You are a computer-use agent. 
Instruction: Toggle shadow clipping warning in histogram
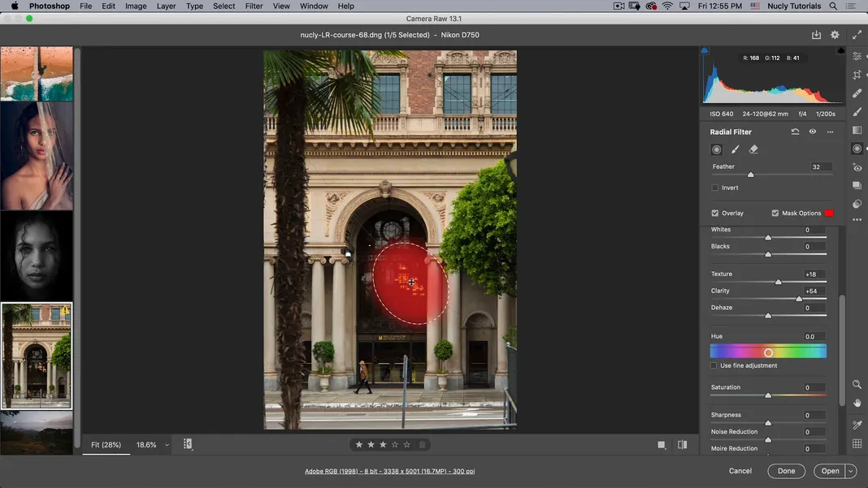[x=705, y=50]
